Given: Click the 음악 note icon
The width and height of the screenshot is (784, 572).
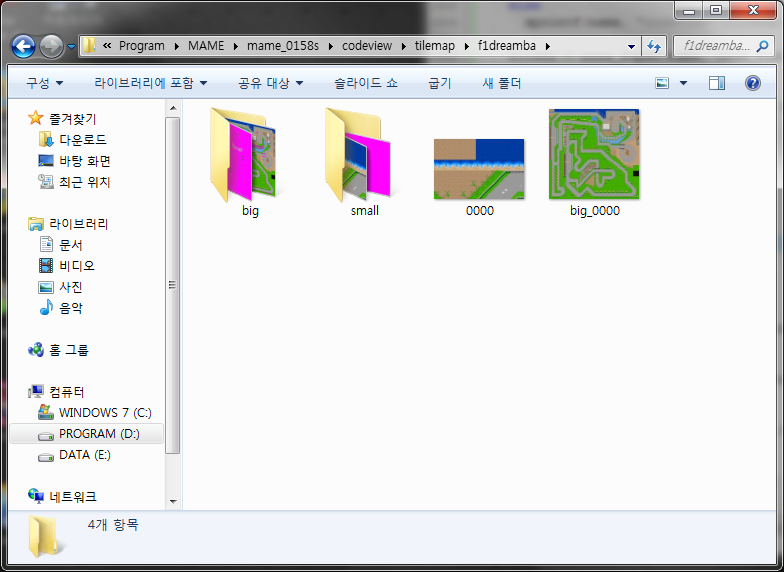Looking at the screenshot, I should coord(46,308).
